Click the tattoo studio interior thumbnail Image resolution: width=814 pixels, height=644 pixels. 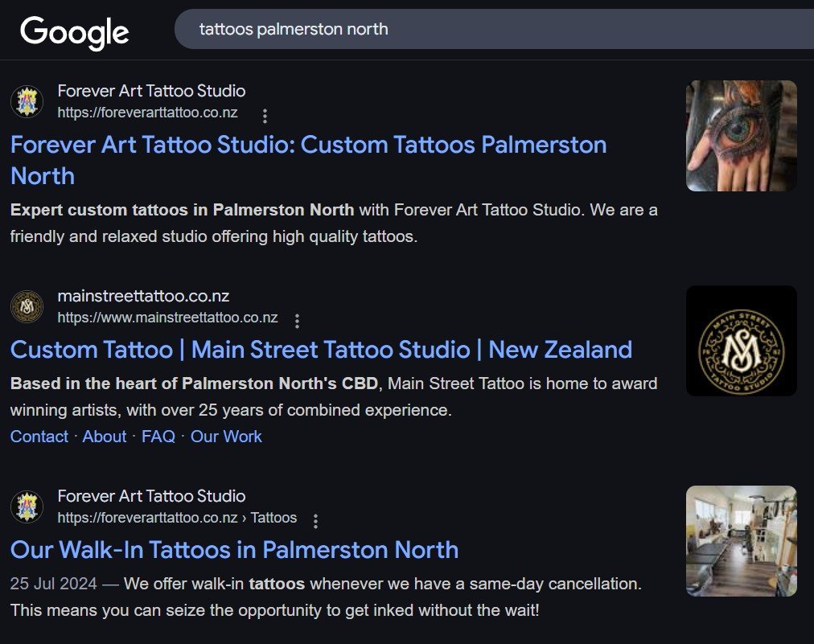coord(741,541)
